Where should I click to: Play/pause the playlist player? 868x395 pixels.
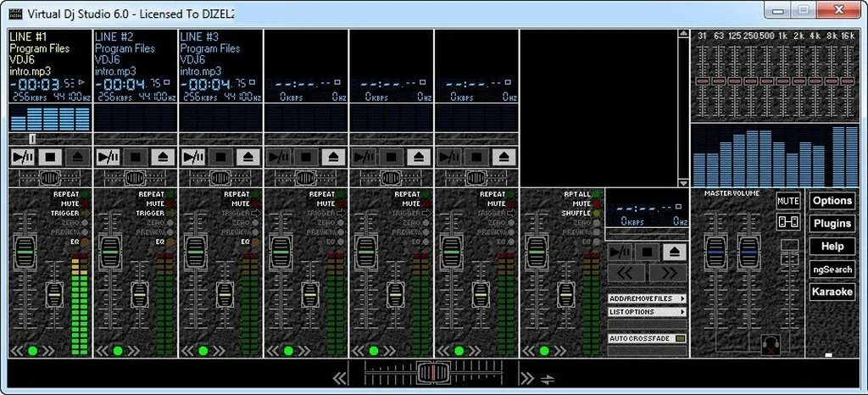click(x=620, y=253)
